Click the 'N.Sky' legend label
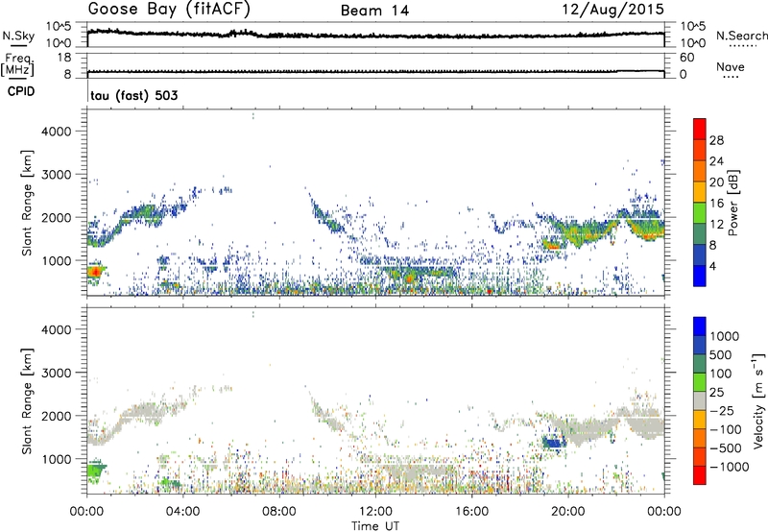The image size is (768, 532). pos(18,36)
